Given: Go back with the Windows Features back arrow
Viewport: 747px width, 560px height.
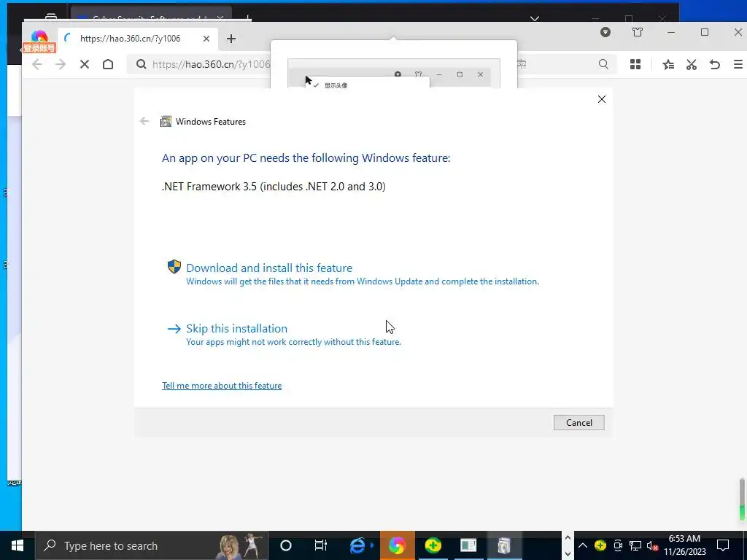Looking at the screenshot, I should (x=144, y=122).
